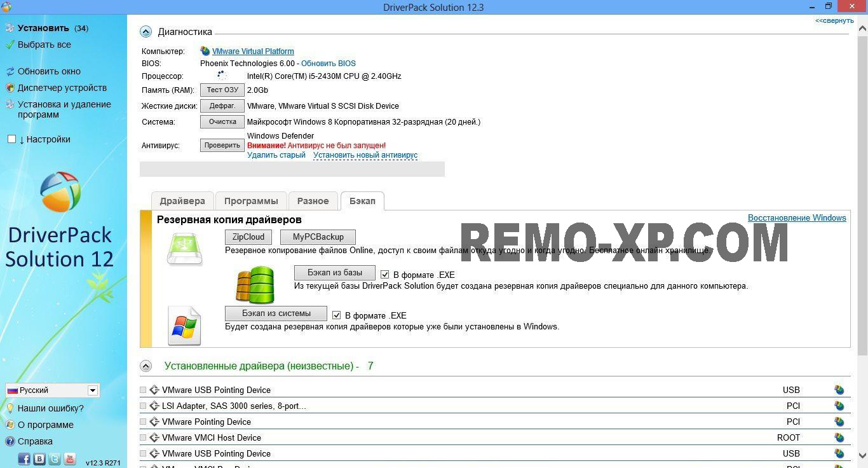Open the YouTube social icon
The image size is (868, 468).
(70, 458)
